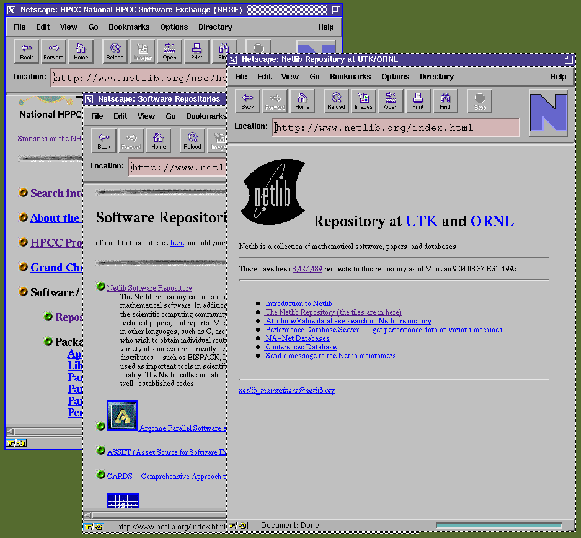
Task: Open Go menu in Netlib Repository window
Action: tap(314, 76)
